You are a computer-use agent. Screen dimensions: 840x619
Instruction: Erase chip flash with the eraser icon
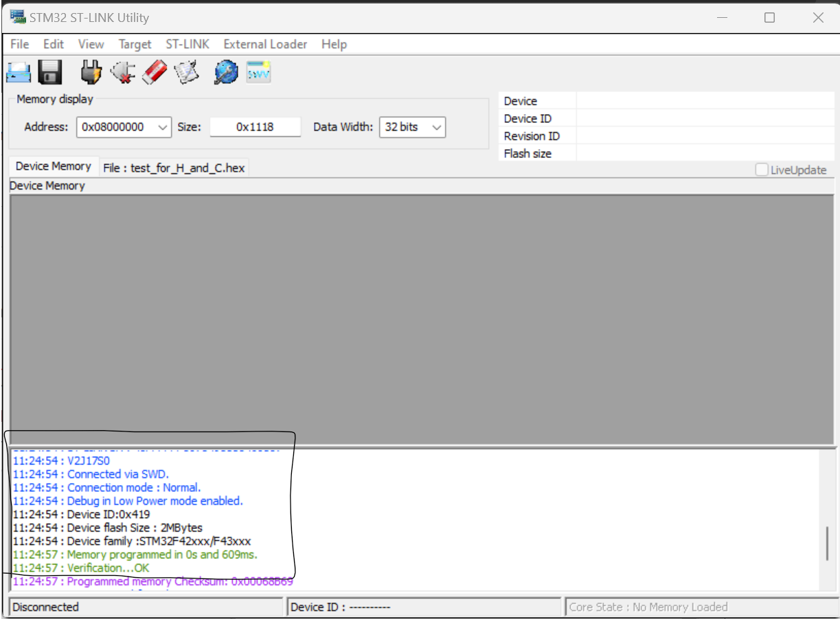tap(154, 71)
